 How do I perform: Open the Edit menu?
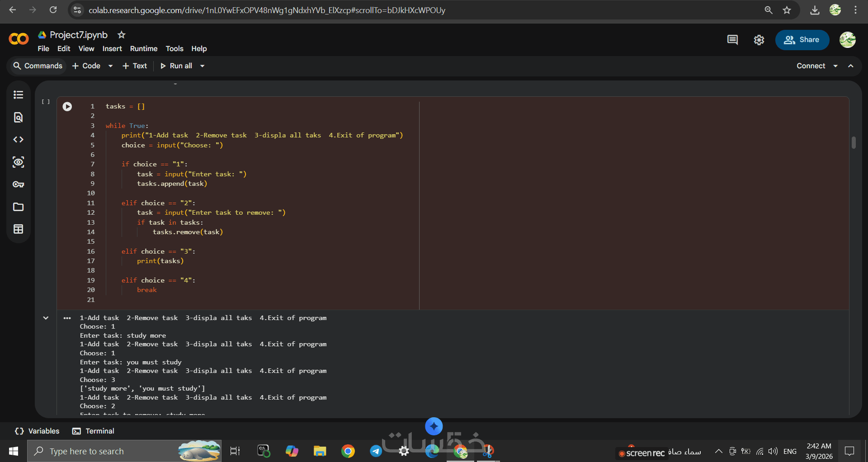(x=64, y=49)
